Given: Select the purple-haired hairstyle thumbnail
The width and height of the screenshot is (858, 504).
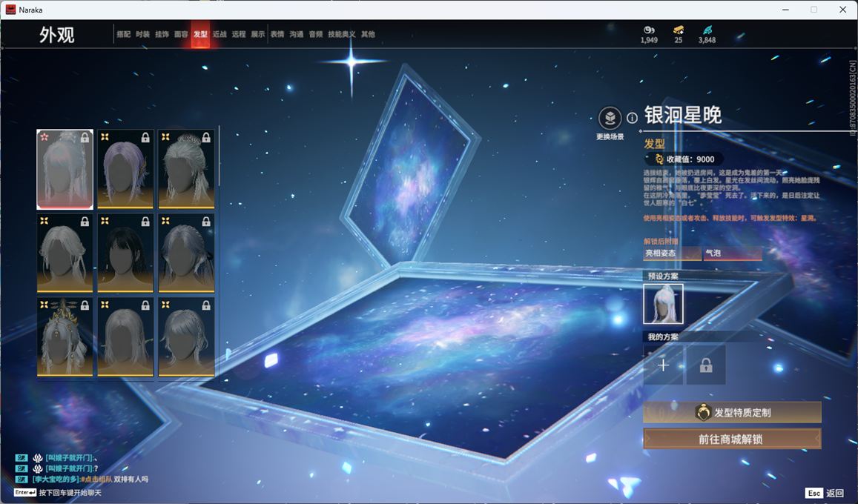Looking at the screenshot, I should [125, 170].
